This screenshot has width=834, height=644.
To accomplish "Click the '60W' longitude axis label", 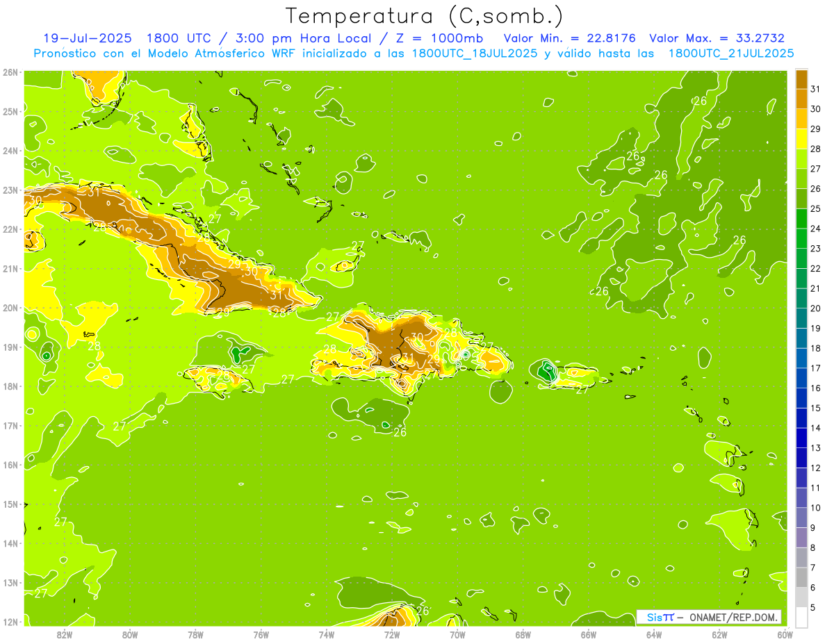I will pyautogui.click(x=785, y=634).
